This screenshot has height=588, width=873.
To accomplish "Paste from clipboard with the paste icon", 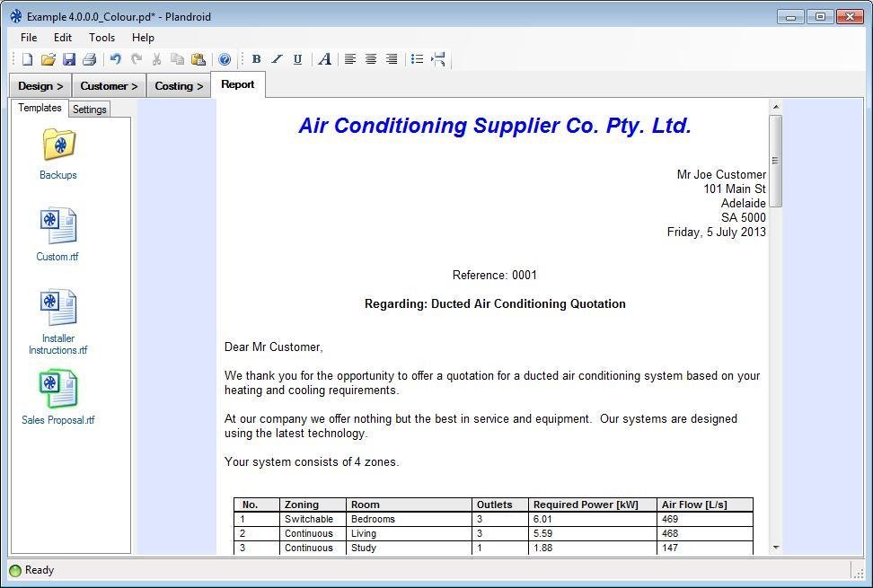I will (x=198, y=59).
